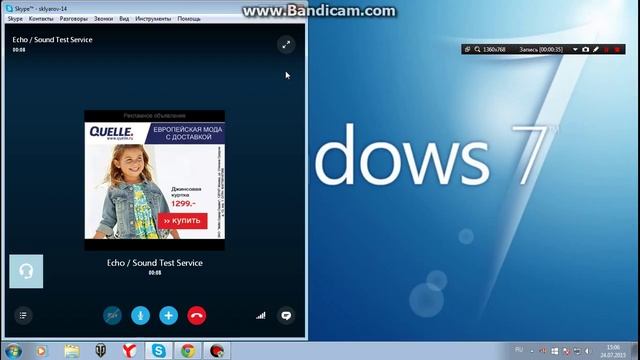The height and width of the screenshot is (360, 640).
Task: Click the » купить button in ad
Action: (x=182, y=220)
